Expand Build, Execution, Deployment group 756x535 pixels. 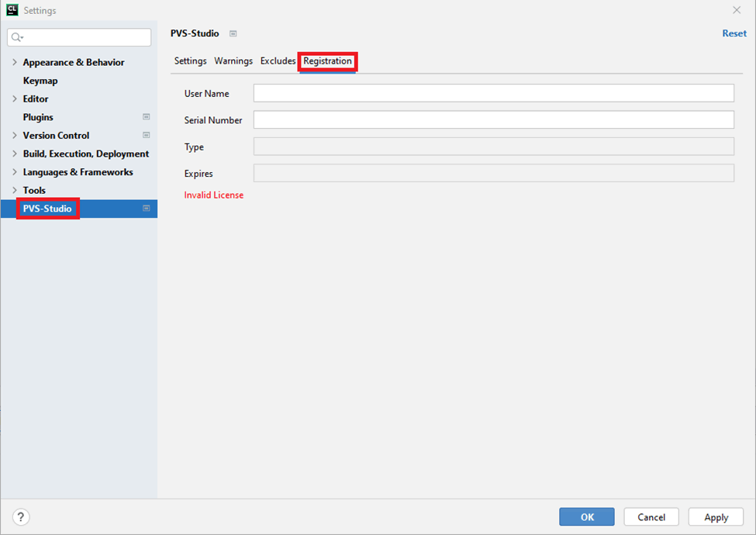(x=15, y=154)
